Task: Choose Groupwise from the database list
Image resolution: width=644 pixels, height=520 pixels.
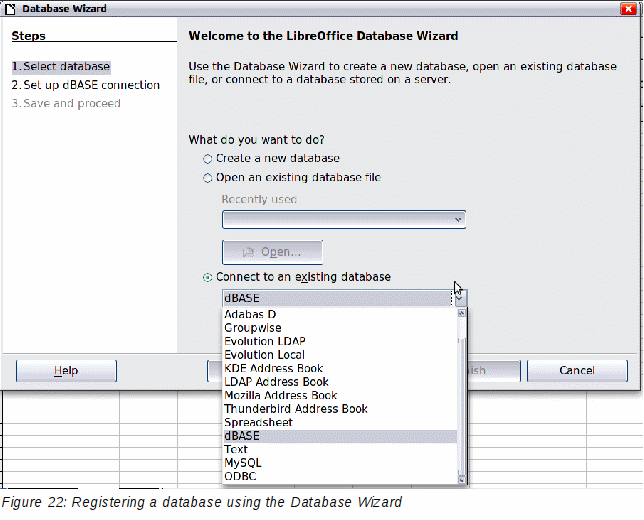Action: point(340,328)
